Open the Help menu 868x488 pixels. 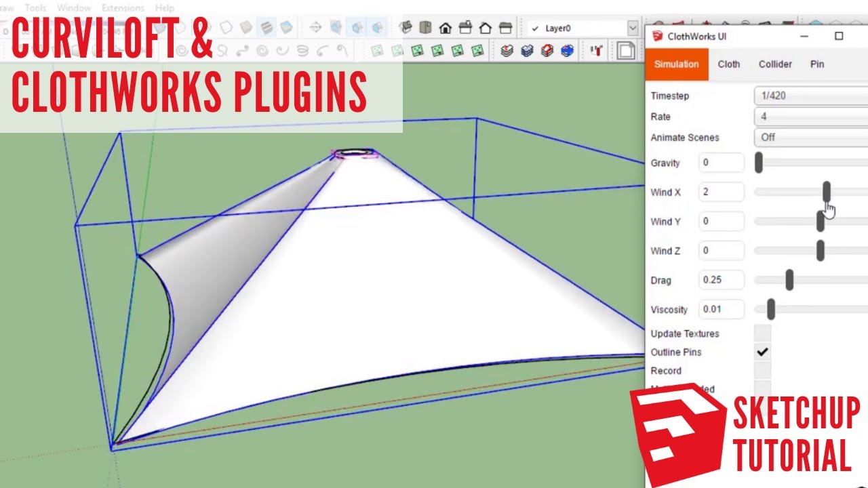(164, 8)
